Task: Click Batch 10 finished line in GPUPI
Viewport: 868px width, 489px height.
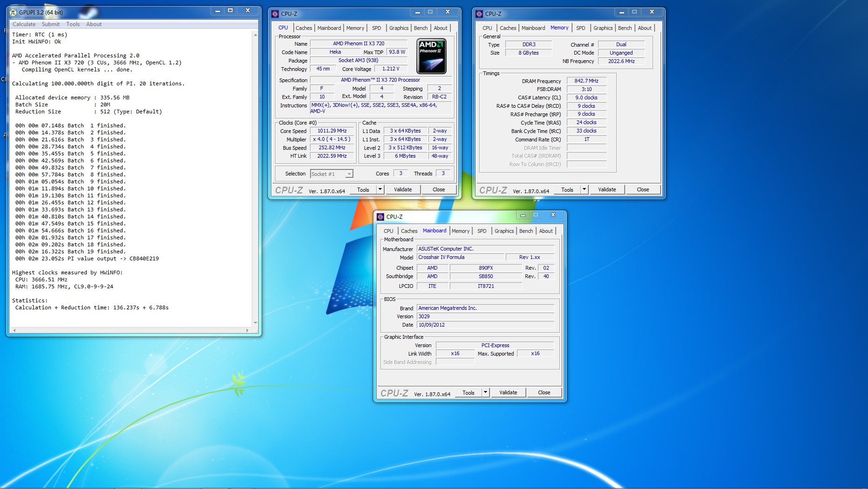Action: point(70,189)
